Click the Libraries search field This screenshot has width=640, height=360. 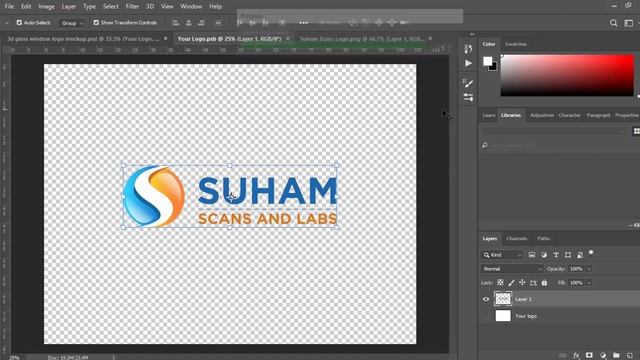tap(560, 145)
